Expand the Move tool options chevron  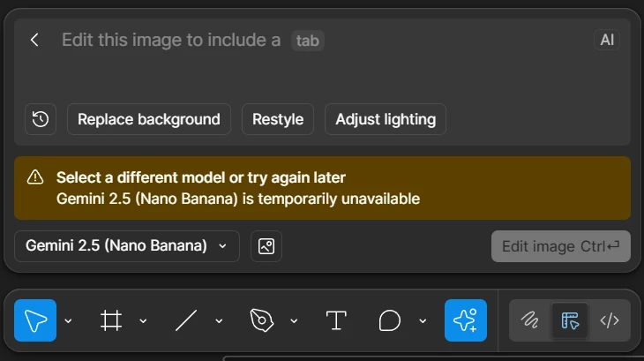tap(68, 320)
